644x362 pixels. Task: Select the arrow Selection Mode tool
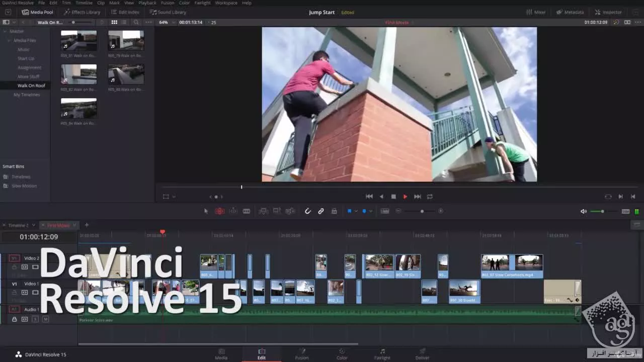pyautogui.click(x=206, y=211)
